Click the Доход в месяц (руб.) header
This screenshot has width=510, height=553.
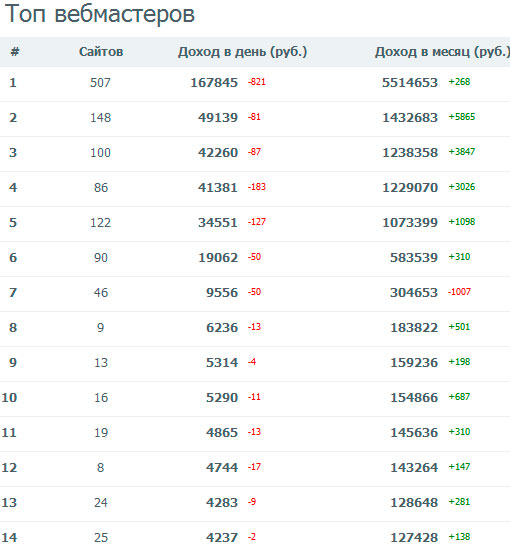(442, 52)
